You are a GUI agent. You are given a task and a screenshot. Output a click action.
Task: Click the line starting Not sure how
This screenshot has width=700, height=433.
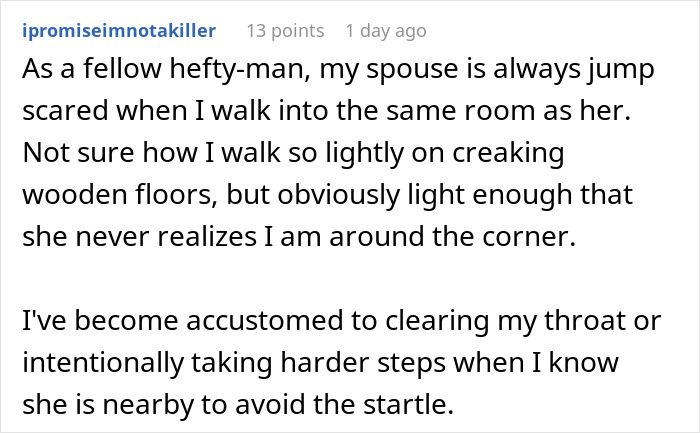[293, 153]
